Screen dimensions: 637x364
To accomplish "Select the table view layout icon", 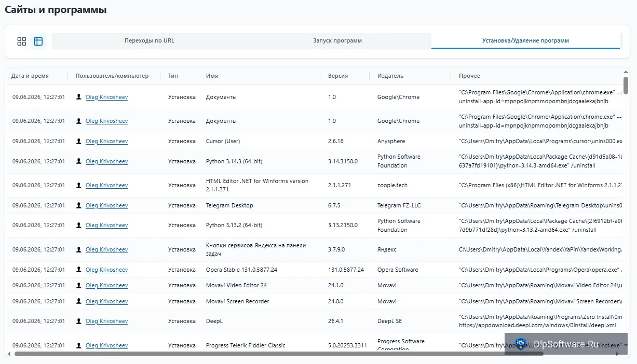I will pos(38,41).
